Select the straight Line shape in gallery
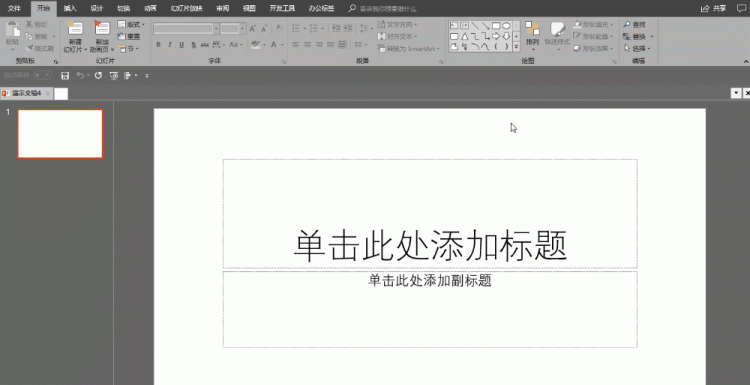The height and width of the screenshot is (385, 750). (x=475, y=26)
